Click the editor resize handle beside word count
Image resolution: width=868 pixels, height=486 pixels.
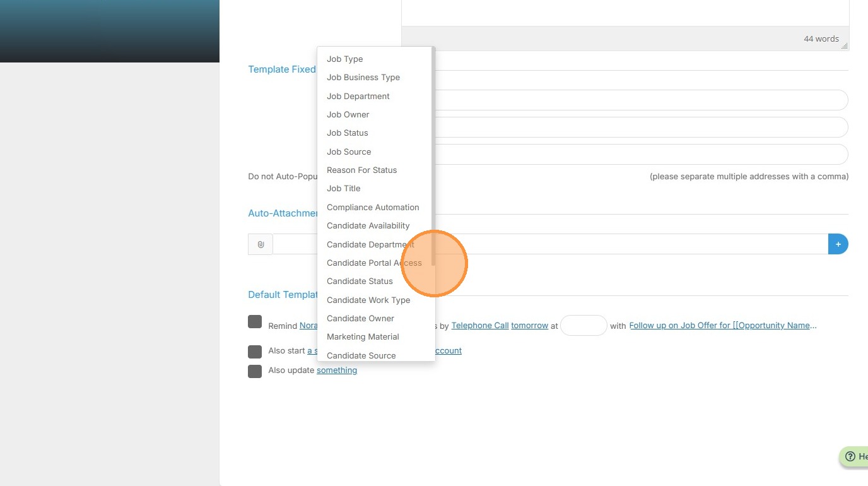coord(845,45)
